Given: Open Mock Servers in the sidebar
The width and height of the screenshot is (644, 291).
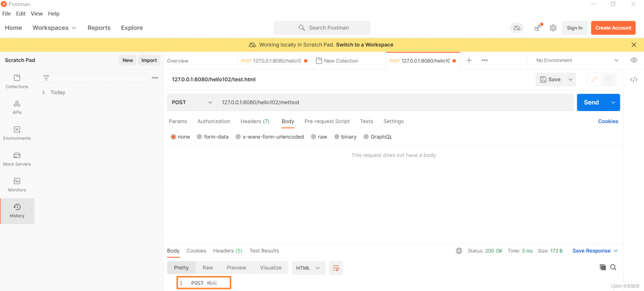Looking at the screenshot, I should click(17, 159).
